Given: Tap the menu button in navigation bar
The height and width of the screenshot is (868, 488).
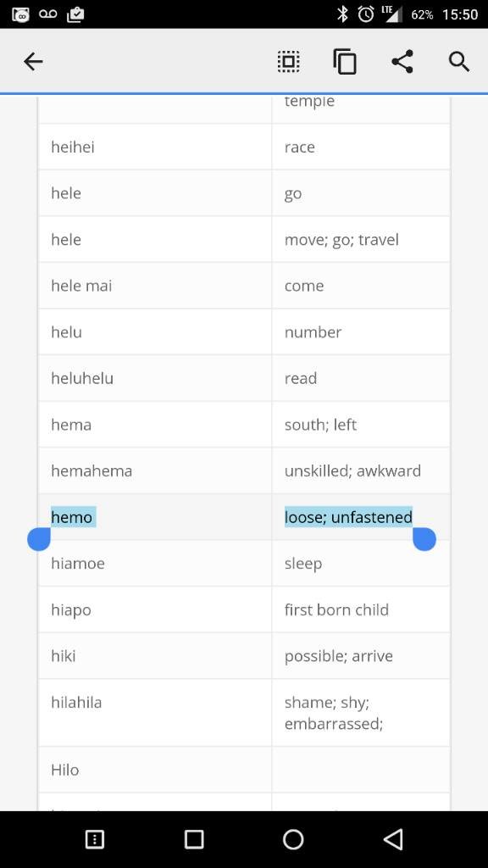Looking at the screenshot, I should click(95, 840).
